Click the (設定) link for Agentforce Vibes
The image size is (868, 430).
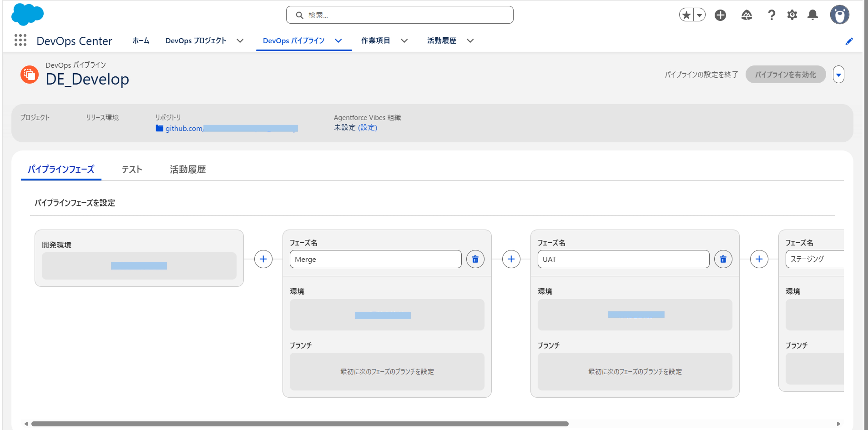(367, 127)
